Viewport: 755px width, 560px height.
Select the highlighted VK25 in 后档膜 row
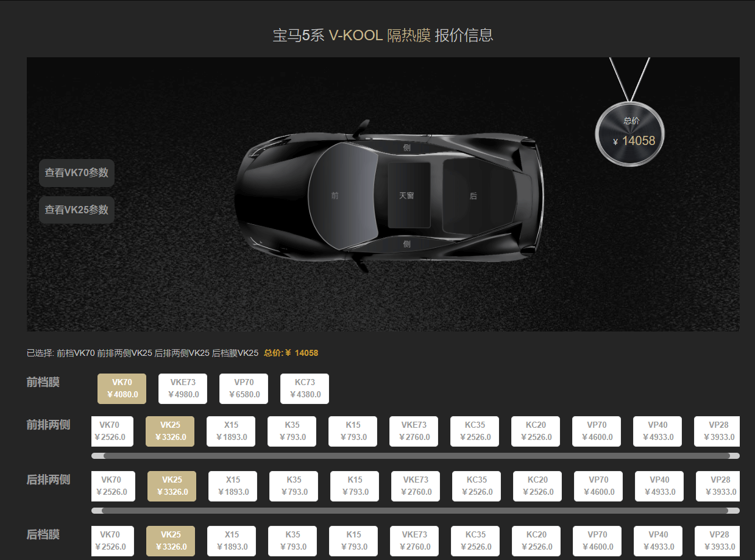tap(171, 541)
